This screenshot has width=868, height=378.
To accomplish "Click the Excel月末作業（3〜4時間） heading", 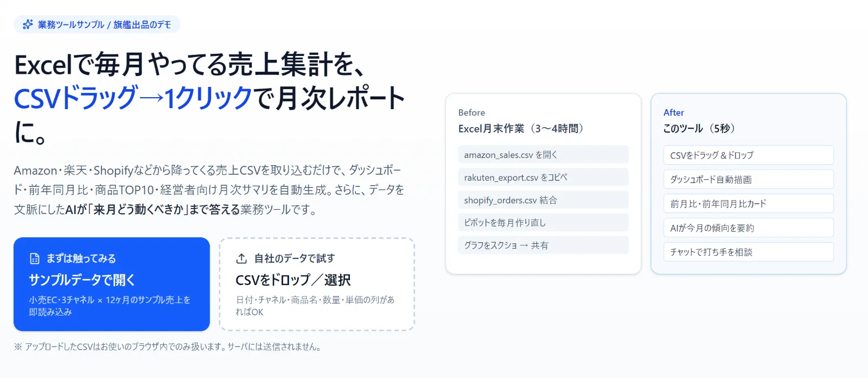I will click(523, 129).
